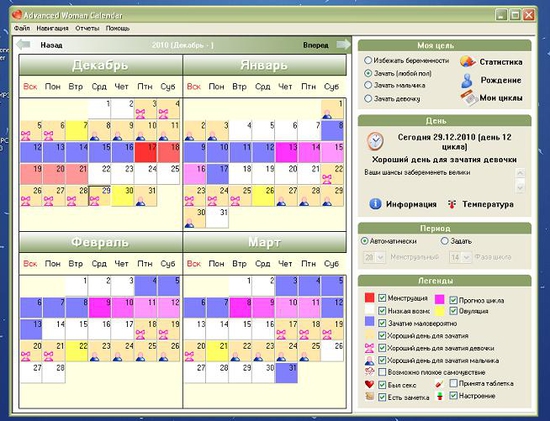Open the Отчеты menu
Viewport: 550px width, 421px height.
coord(87,28)
